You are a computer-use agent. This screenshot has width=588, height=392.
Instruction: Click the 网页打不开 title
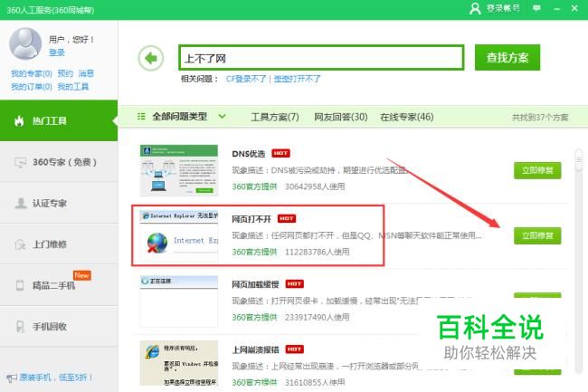251,219
